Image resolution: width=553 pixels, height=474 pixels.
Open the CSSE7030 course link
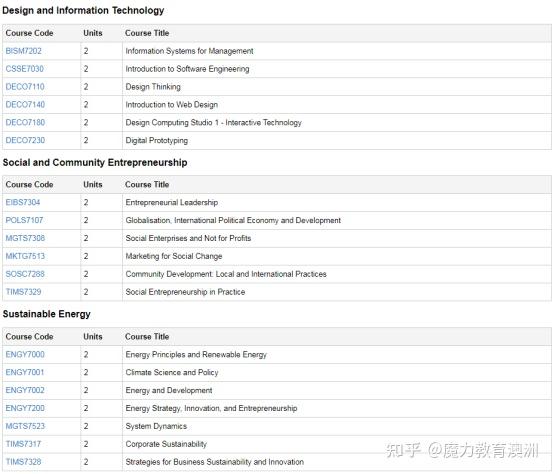(25, 69)
